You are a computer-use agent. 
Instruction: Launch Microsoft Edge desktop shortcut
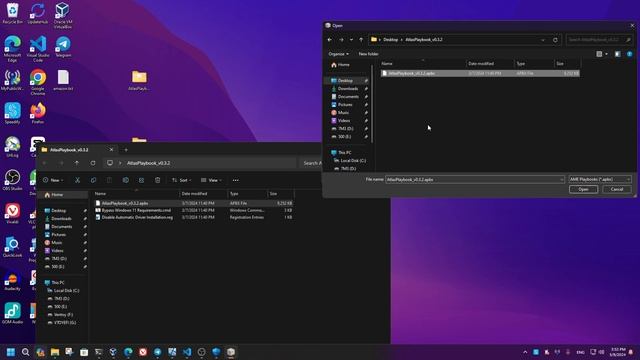point(12,49)
